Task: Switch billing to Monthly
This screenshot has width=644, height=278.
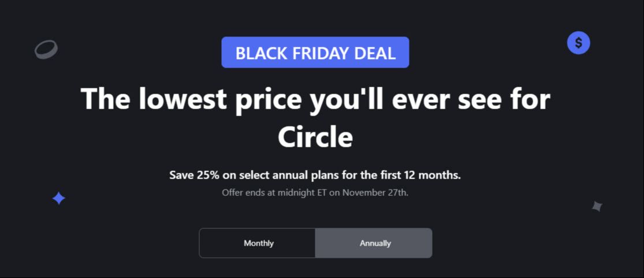Action: [x=258, y=243]
